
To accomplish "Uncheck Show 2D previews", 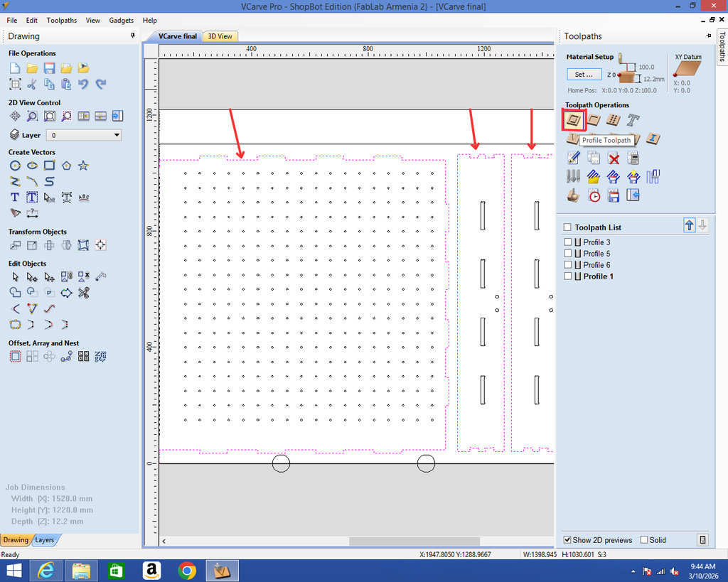I will [567, 540].
